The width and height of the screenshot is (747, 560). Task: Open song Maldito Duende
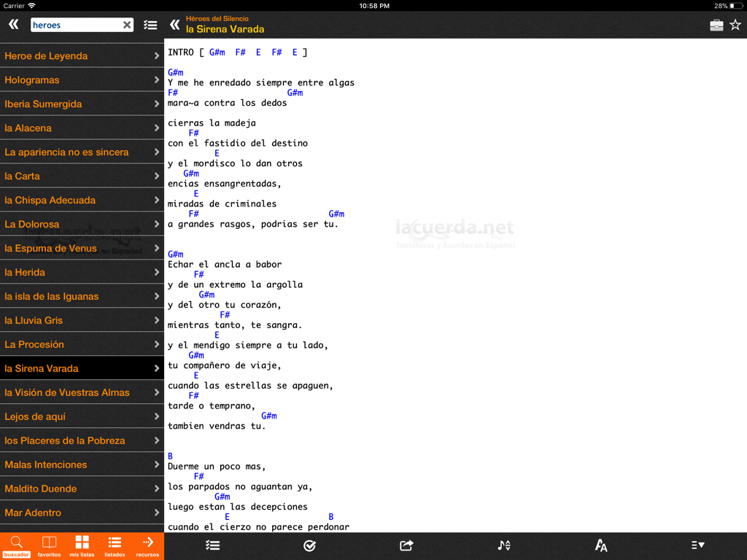(82, 489)
